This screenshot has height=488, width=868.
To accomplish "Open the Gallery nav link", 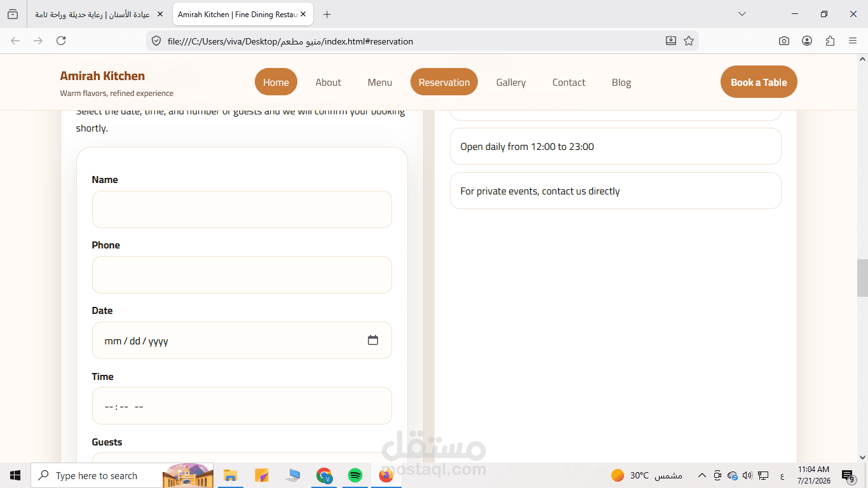I will point(511,82).
